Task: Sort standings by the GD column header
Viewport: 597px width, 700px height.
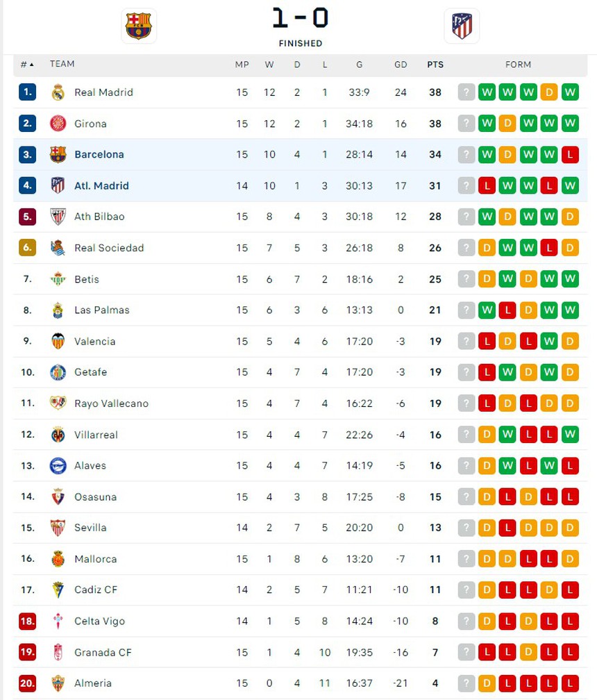Action: point(401,64)
